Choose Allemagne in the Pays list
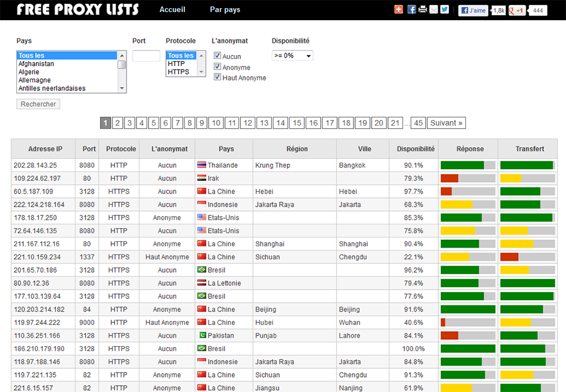Screen dimensions: 566x392 (36, 80)
